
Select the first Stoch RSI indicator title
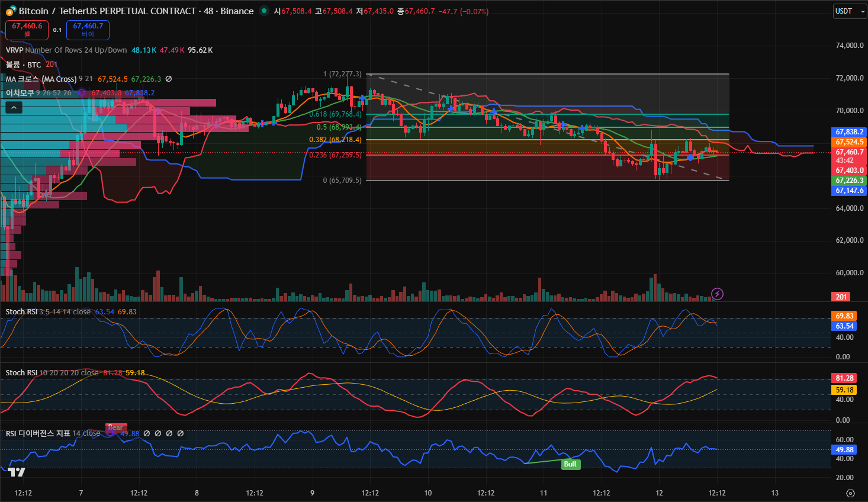[21, 312]
